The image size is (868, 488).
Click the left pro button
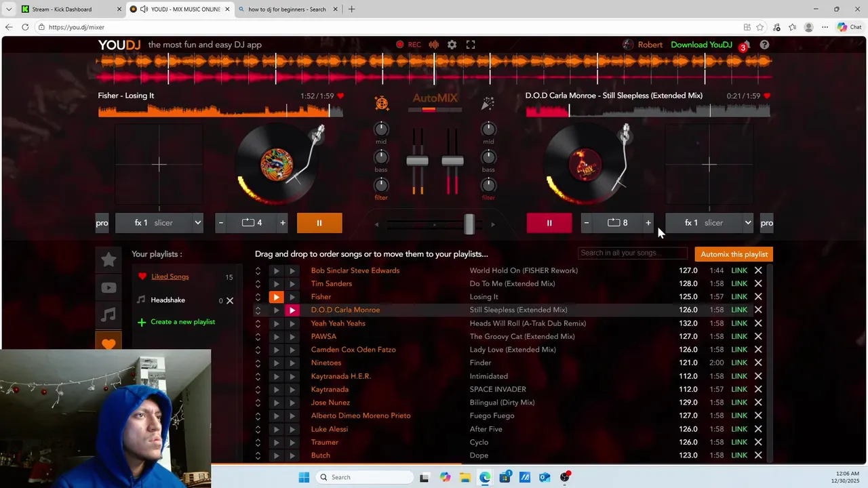coord(102,223)
